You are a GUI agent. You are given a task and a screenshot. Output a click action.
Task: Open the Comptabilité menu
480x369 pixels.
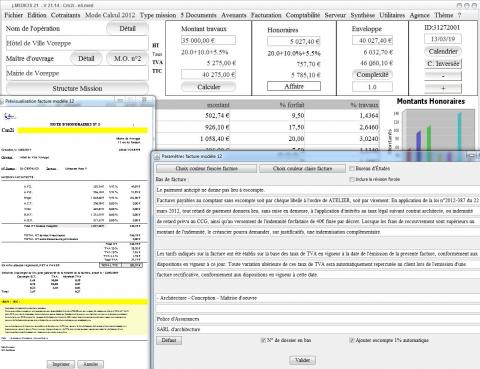[x=303, y=15]
